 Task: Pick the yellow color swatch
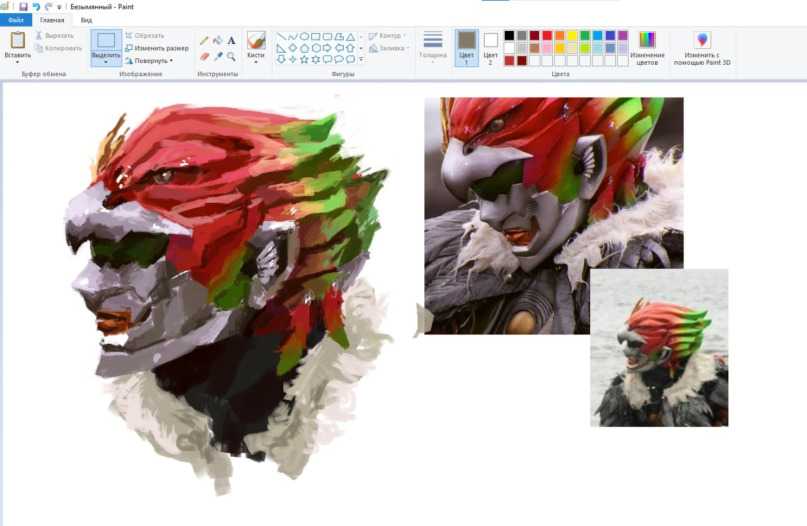point(573,35)
